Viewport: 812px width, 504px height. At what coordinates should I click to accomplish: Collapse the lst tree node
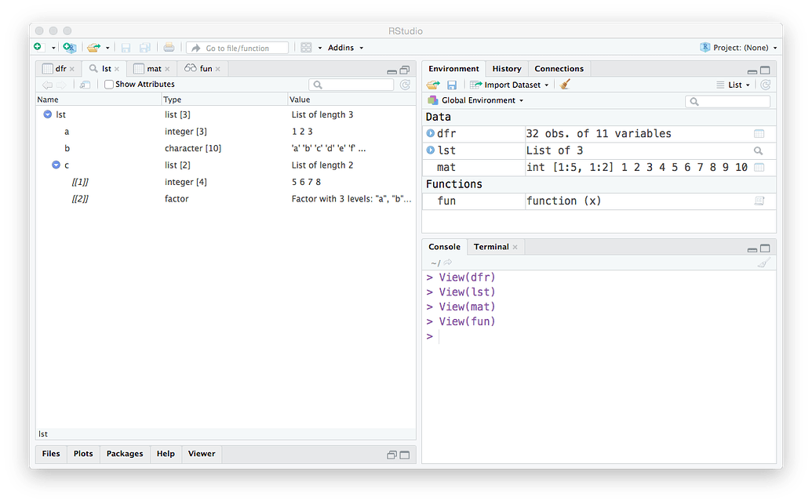click(48, 114)
